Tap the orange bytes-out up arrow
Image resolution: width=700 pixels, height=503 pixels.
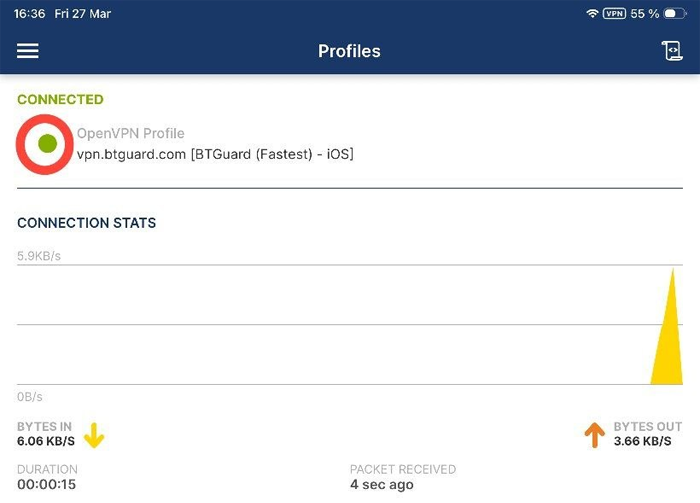tap(594, 435)
